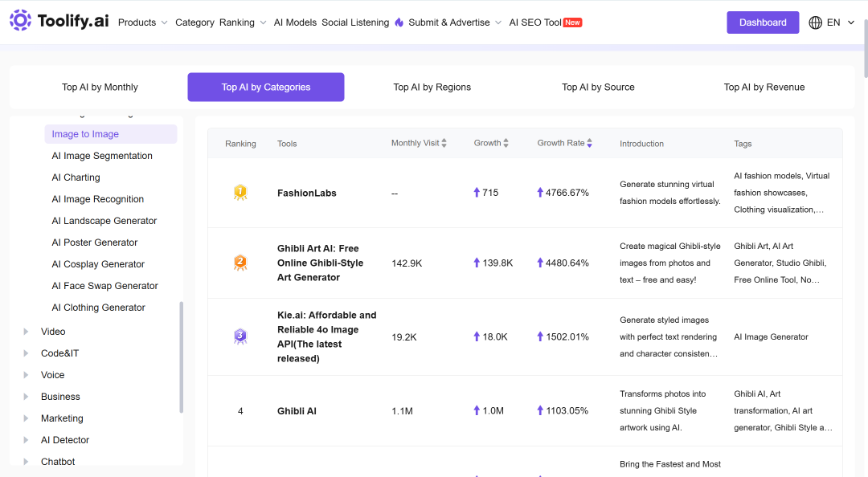The height and width of the screenshot is (477, 868).
Task: Sort by Growth Rate arrows icon
Action: (590, 143)
